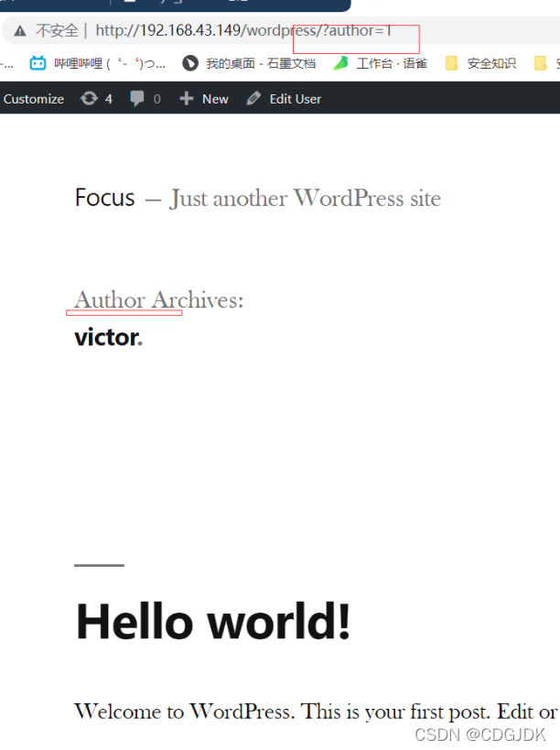Click the pencil edit icon

click(x=253, y=99)
